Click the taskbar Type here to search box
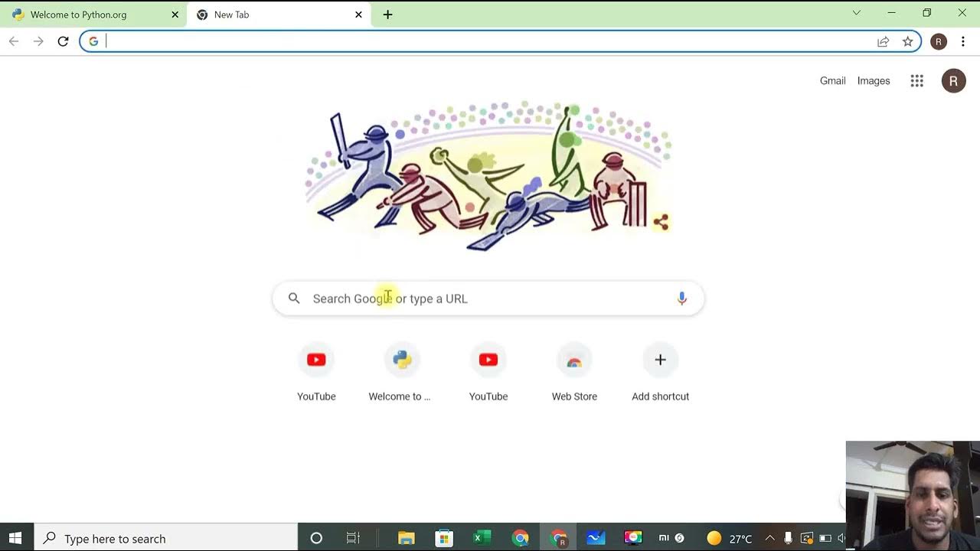The height and width of the screenshot is (551, 980). click(167, 538)
